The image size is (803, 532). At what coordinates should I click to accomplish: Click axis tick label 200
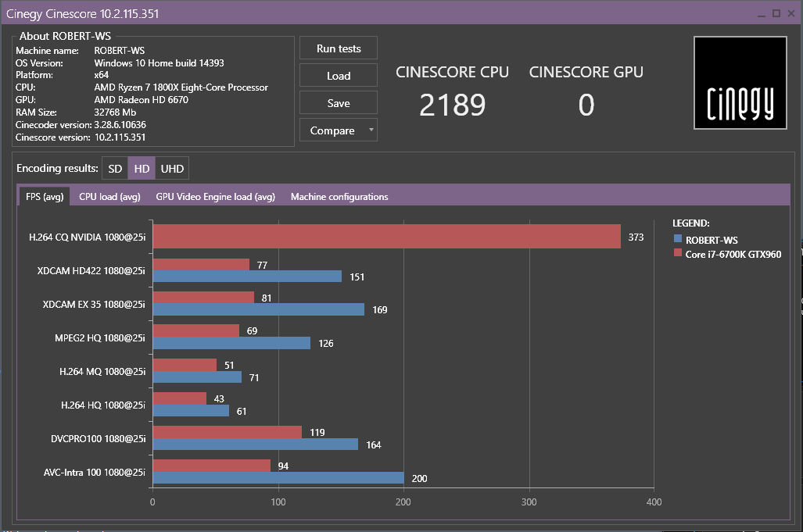(x=403, y=502)
